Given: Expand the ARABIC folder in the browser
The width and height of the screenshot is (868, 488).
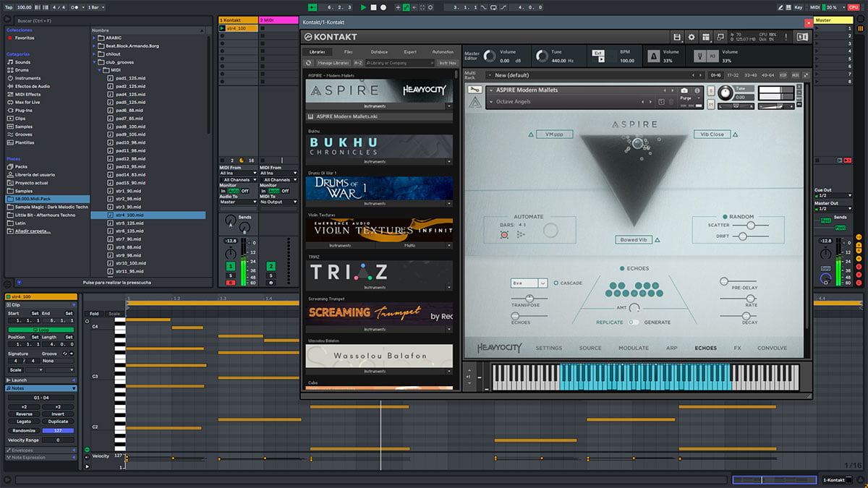Looking at the screenshot, I should [95, 38].
